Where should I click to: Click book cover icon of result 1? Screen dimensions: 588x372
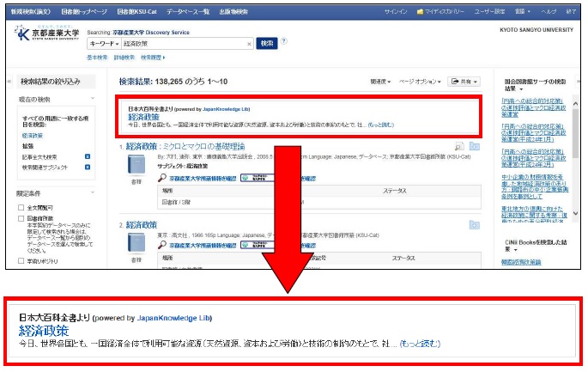(x=136, y=165)
